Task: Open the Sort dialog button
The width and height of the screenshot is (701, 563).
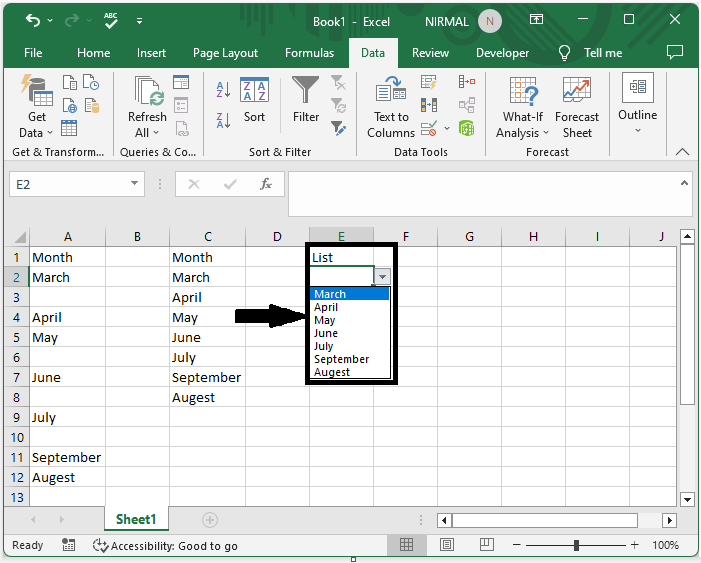Action: click(254, 100)
